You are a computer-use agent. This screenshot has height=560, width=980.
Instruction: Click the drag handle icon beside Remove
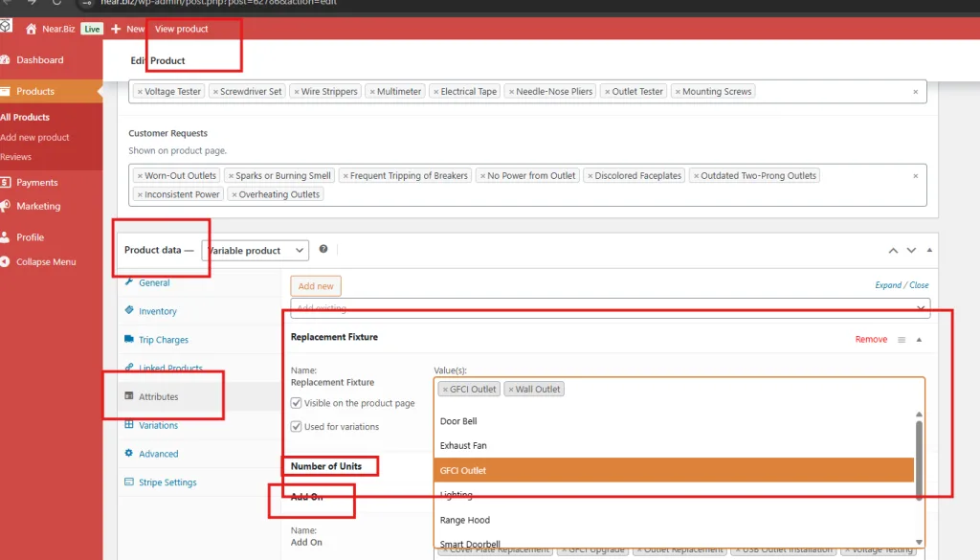[x=902, y=340]
